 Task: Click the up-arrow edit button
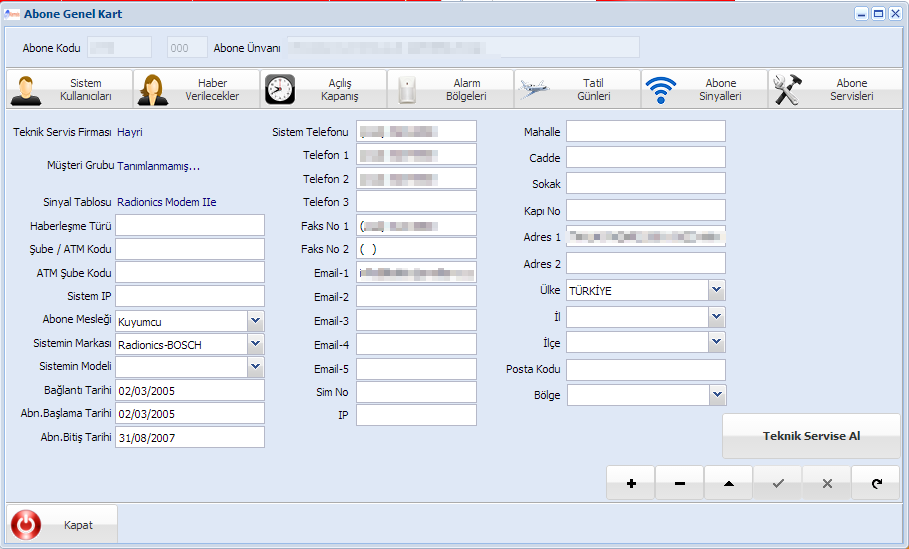729,483
